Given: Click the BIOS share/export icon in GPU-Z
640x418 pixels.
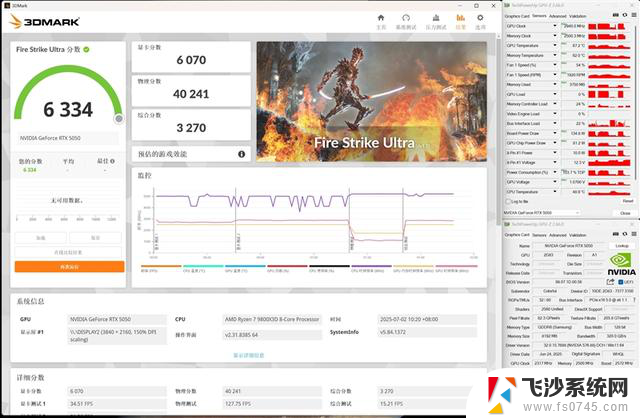Looking at the screenshot, I should click(x=610, y=282).
